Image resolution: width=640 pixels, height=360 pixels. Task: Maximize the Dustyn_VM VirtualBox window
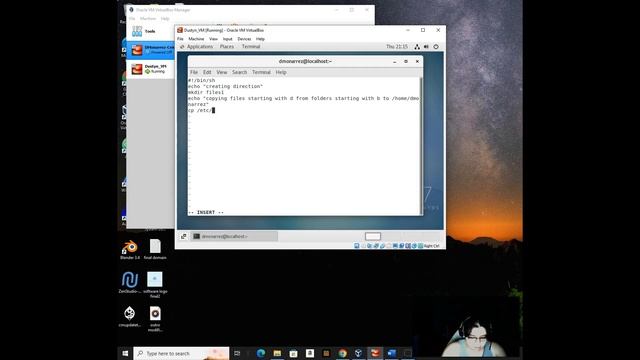[423, 30]
